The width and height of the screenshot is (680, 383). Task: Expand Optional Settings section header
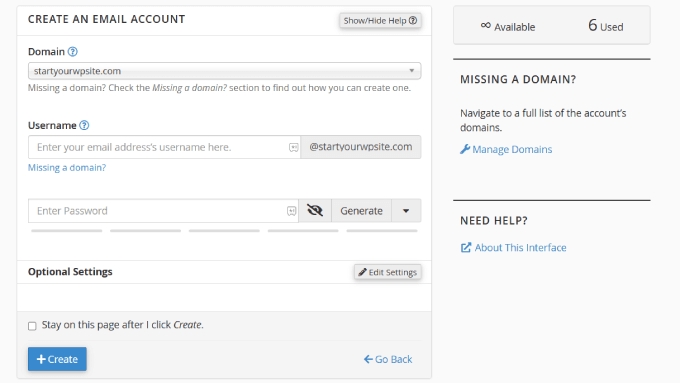[x=70, y=272]
